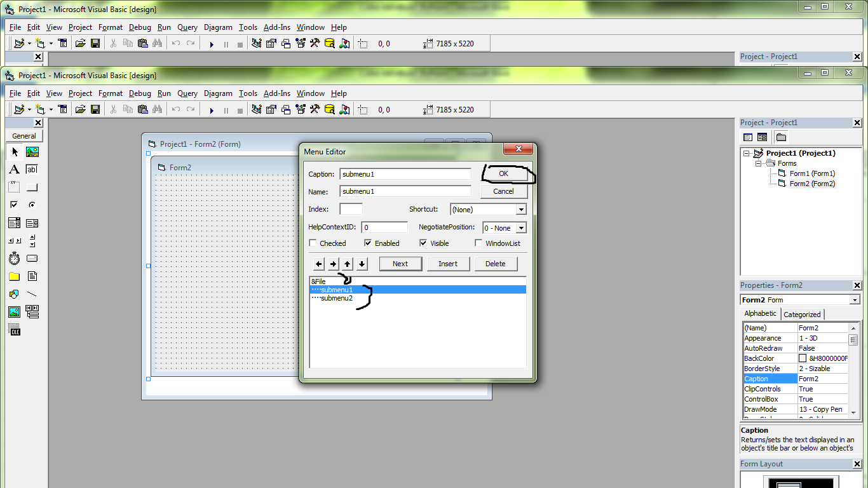
Task: Click View Code icon in Project explorer
Action: (748, 137)
